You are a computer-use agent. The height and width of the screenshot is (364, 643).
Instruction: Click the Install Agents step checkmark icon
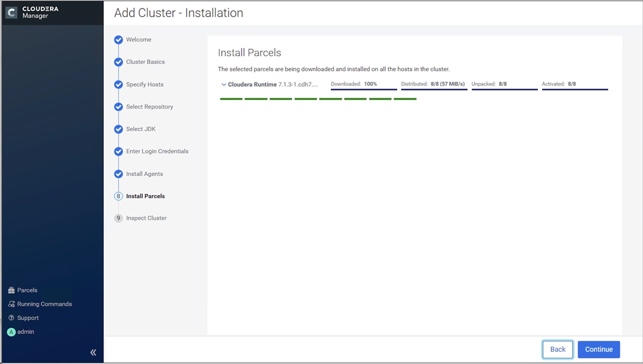coord(119,174)
